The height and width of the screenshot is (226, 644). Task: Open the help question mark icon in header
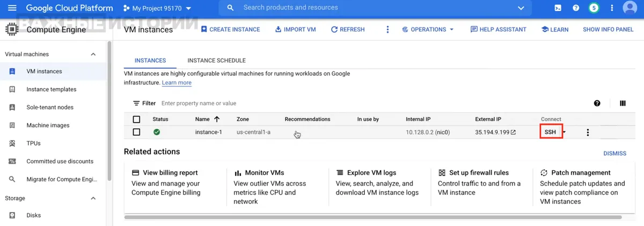click(x=576, y=8)
